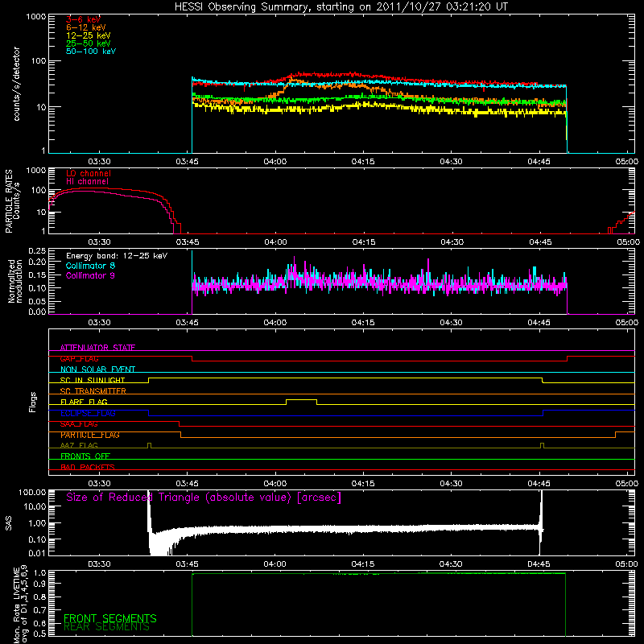Click the olive flag label below PARTICLE_FLAG
This screenshot has height=644, width=644.
click(79, 446)
